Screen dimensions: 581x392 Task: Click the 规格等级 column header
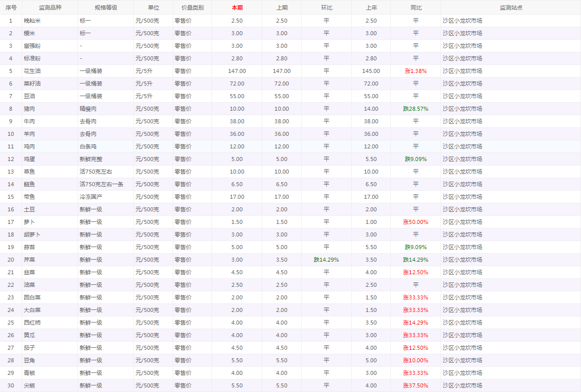tap(106, 8)
